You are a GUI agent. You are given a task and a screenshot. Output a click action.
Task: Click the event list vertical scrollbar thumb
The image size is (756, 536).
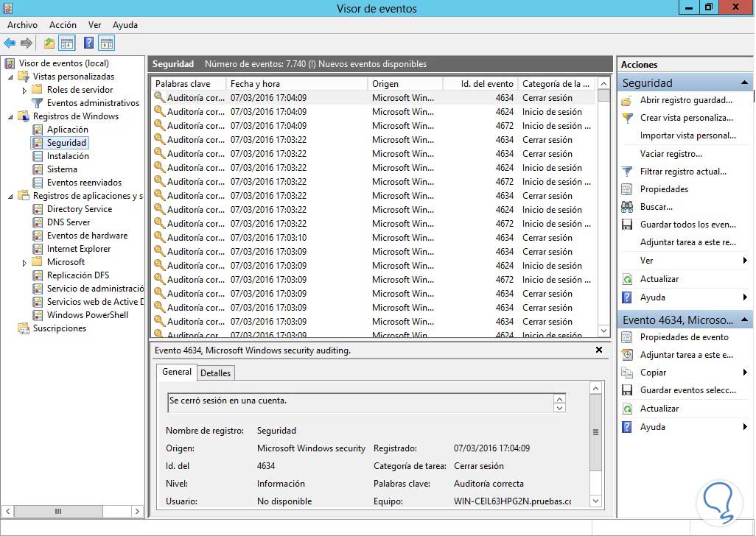pos(603,96)
